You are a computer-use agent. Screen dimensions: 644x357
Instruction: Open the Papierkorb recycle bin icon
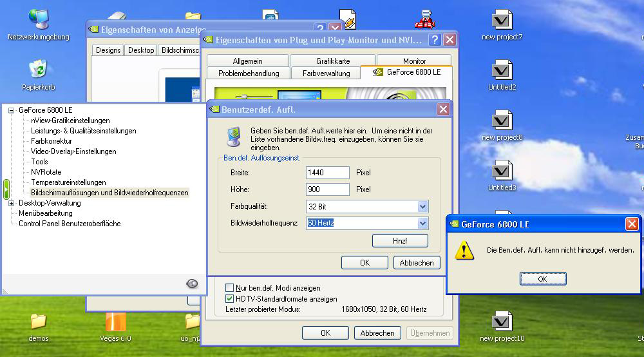coord(38,70)
